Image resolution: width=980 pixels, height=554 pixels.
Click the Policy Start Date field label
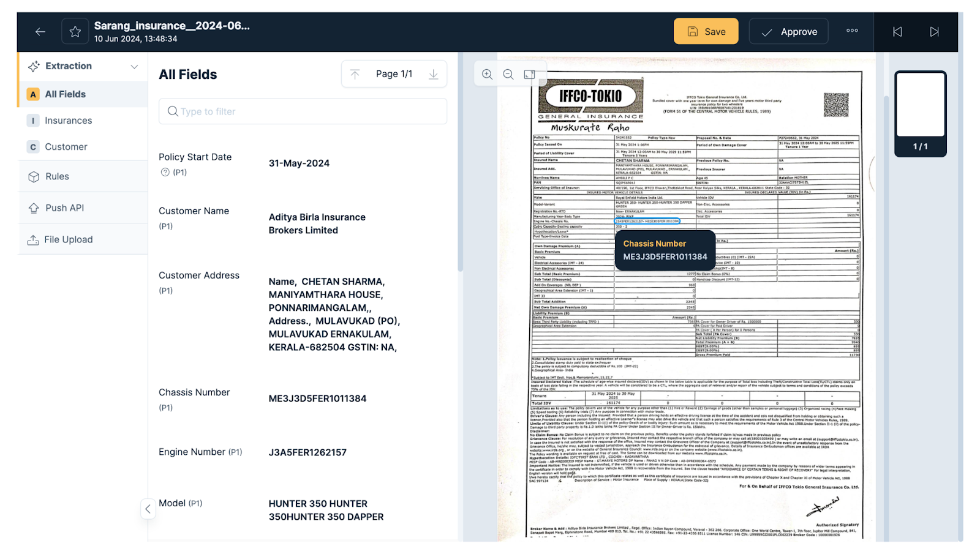195,157
